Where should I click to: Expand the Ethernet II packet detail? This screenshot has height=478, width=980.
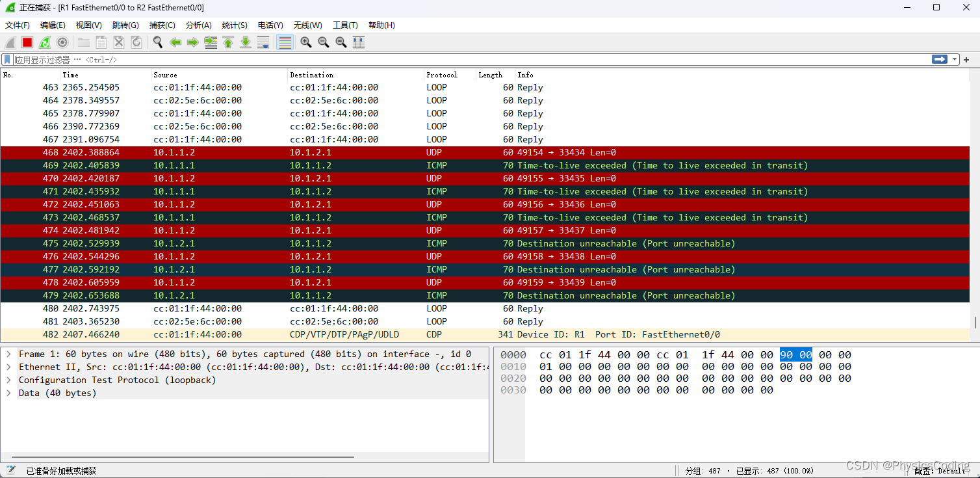(x=8, y=367)
